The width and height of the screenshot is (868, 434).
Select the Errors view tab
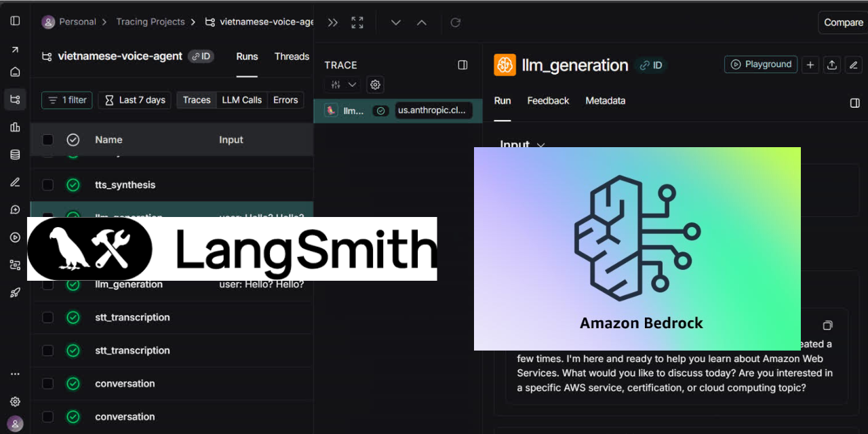click(285, 100)
